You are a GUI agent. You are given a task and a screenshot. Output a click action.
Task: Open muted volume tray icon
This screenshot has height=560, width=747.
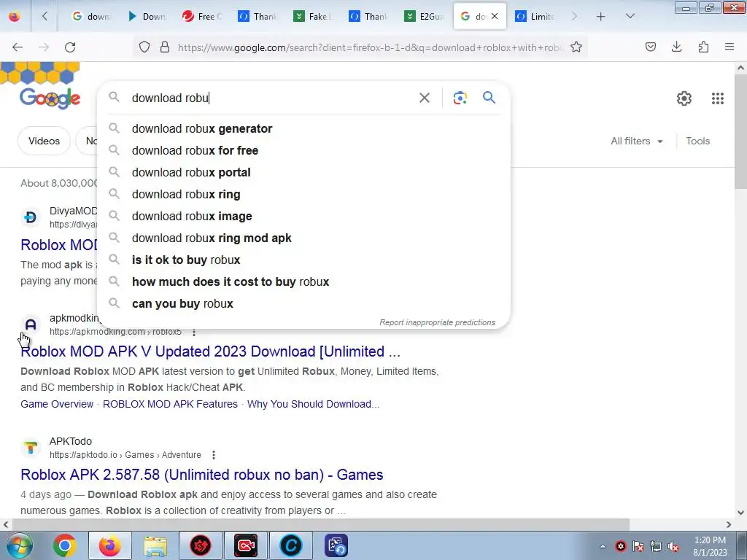tap(673, 547)
